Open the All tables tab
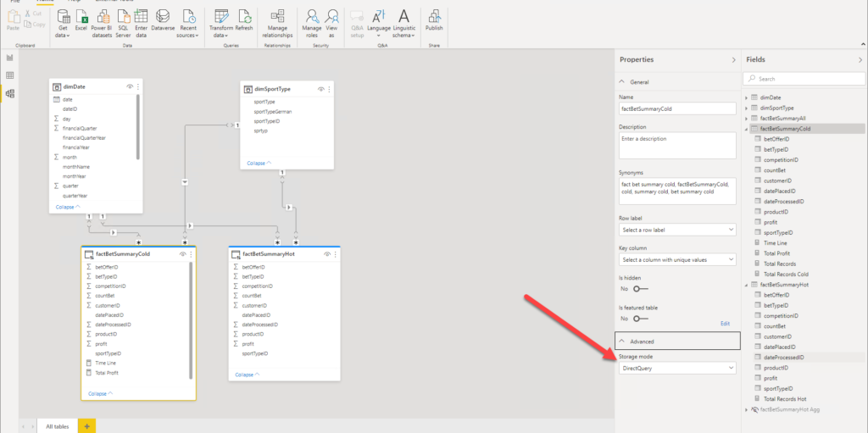This screenshot has width=868, height=433. [x=58, y=426]
